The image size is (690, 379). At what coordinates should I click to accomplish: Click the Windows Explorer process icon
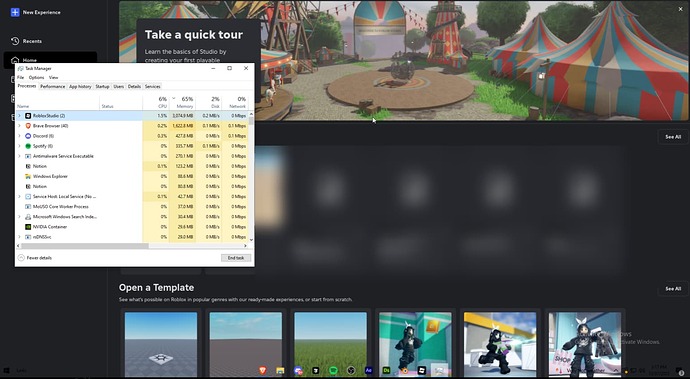pyautogui.click(x=28, y=177)
